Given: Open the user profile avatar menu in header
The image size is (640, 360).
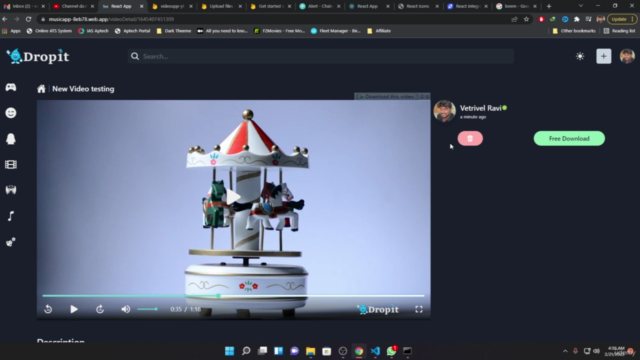Looking at the screenshot, I should point(627,56).
